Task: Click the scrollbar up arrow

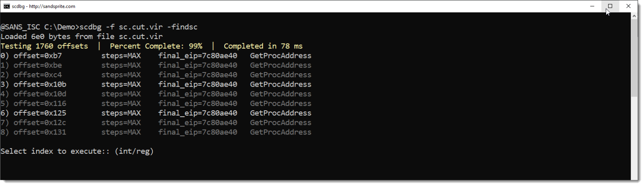Action: 634,16
